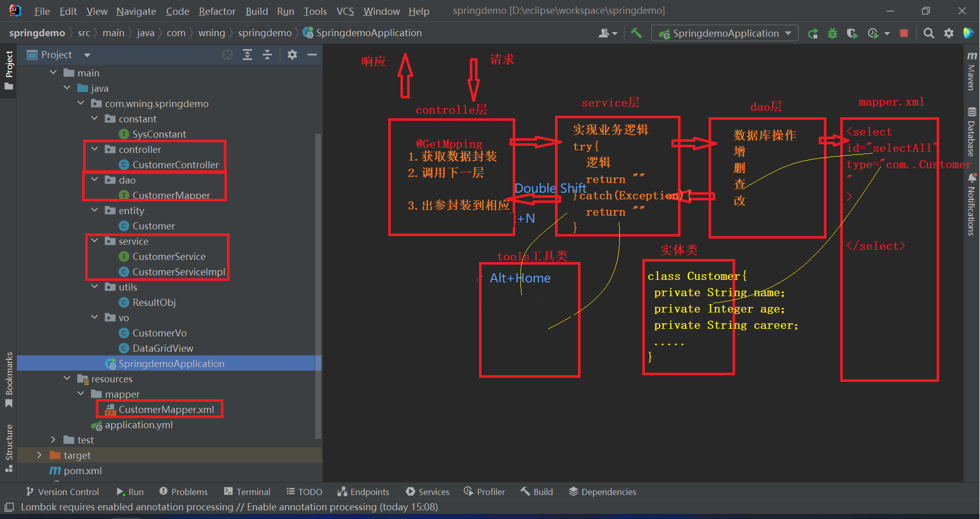Screen dimensions: 980x519
Task: Click the Build Project hammer icon
Action: [636, 33]
